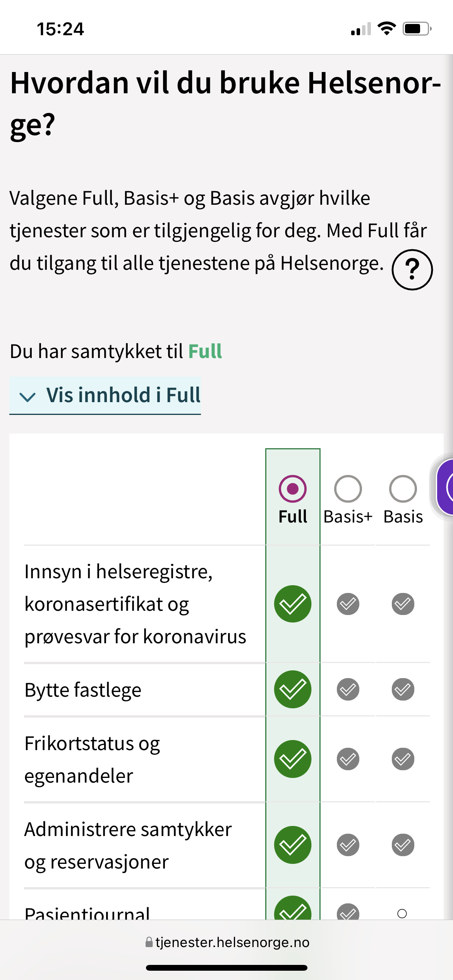453x980 pixels.
Task: Tap the home indicator bar at bottom
Action: pos(227,968)
